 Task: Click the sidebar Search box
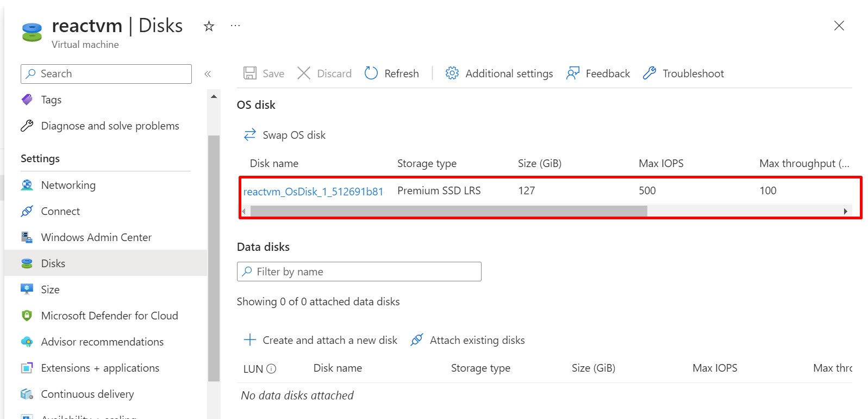click(107, 74)
